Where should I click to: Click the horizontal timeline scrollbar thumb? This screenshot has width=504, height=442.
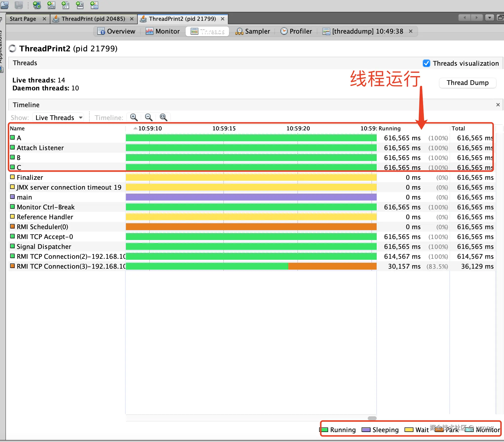click(372, 418)
